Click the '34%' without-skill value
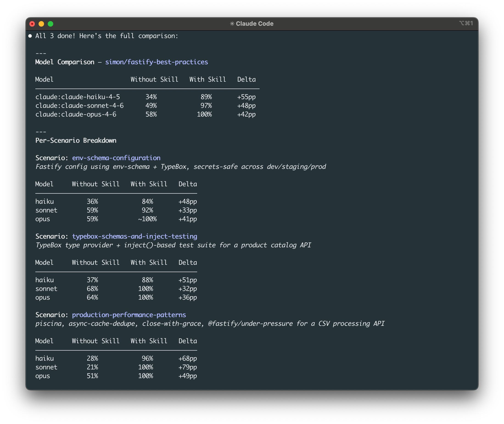Viewport: 504px width, 424px height. point(151,97)
